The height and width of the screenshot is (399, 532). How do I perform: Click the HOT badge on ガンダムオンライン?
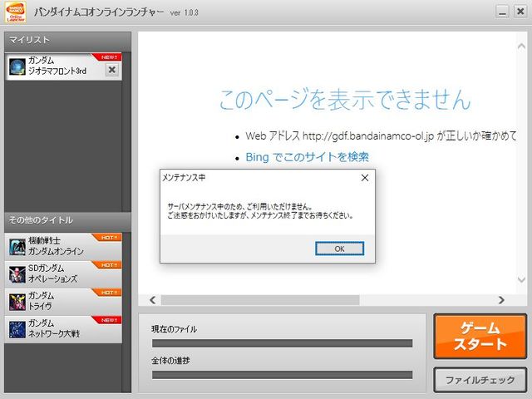[108, 238]
